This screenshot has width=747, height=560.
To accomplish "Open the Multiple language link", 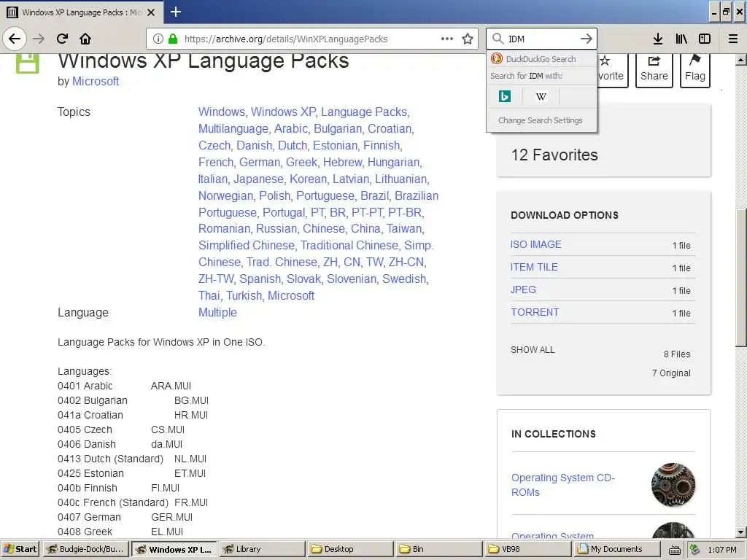I will (x=217, y=312).
